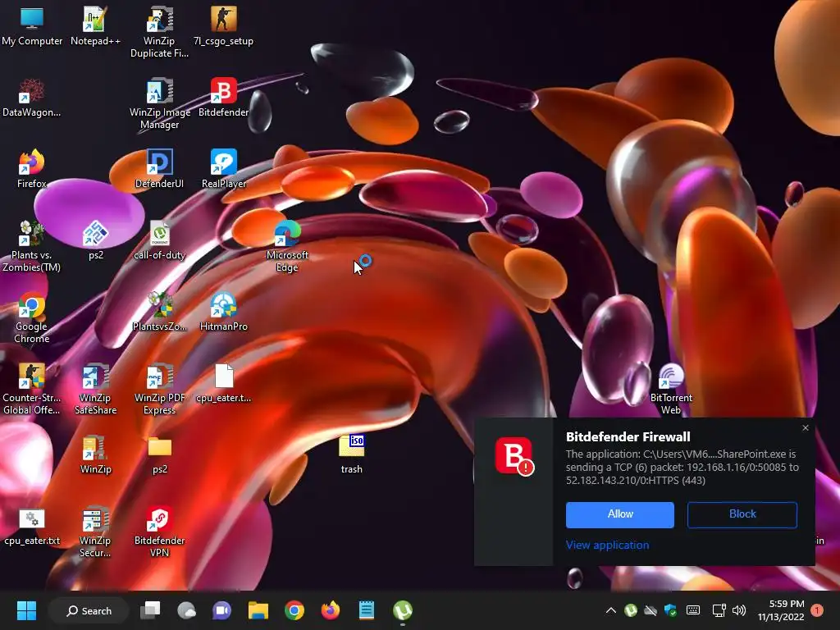
Task: Open Counter-Strike Global Offensive shortcut
Action: [32, 390]
